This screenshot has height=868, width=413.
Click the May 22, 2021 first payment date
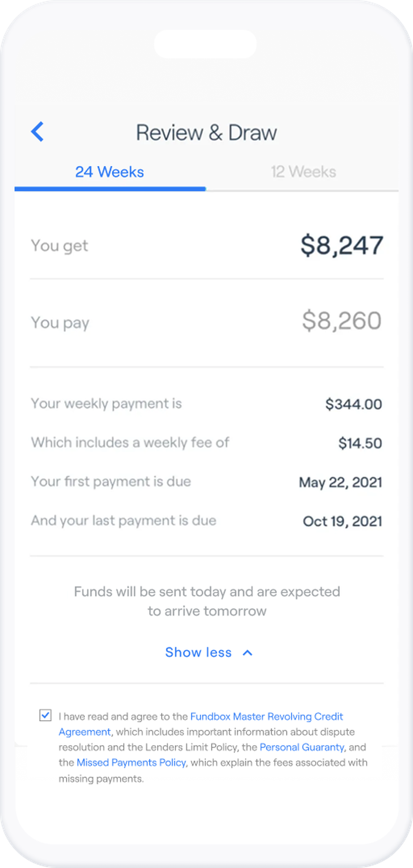tap(340, 482)
